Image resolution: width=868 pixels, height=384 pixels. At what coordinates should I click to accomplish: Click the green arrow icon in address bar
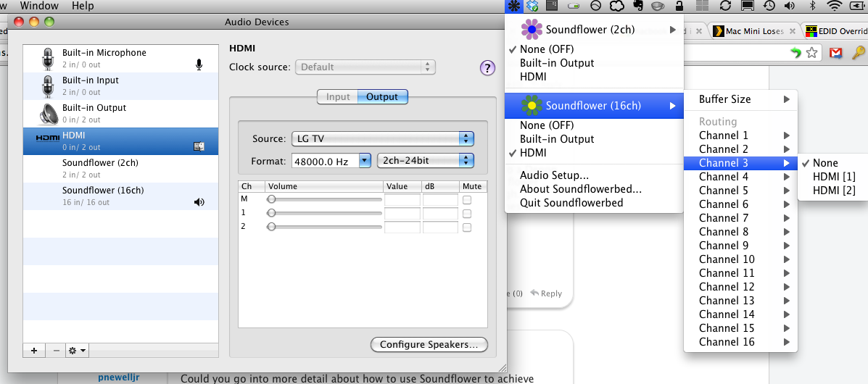pyautogui.click(x=796, y=53)
